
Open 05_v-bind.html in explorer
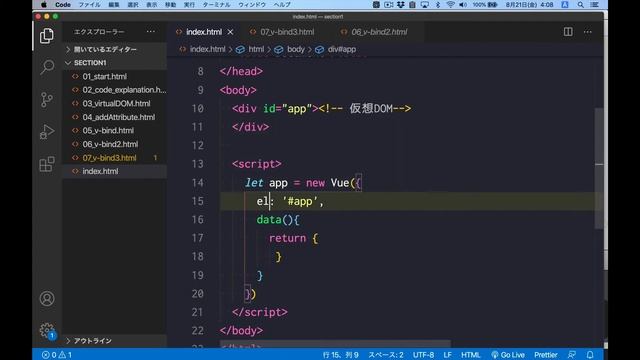click(114, 131)
